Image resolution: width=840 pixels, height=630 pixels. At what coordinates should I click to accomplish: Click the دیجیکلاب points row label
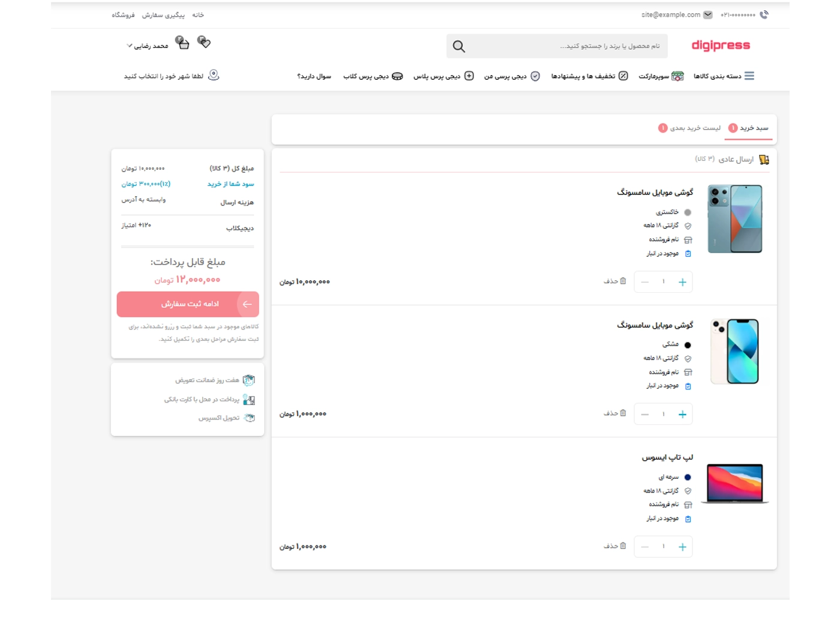[240, 228]
